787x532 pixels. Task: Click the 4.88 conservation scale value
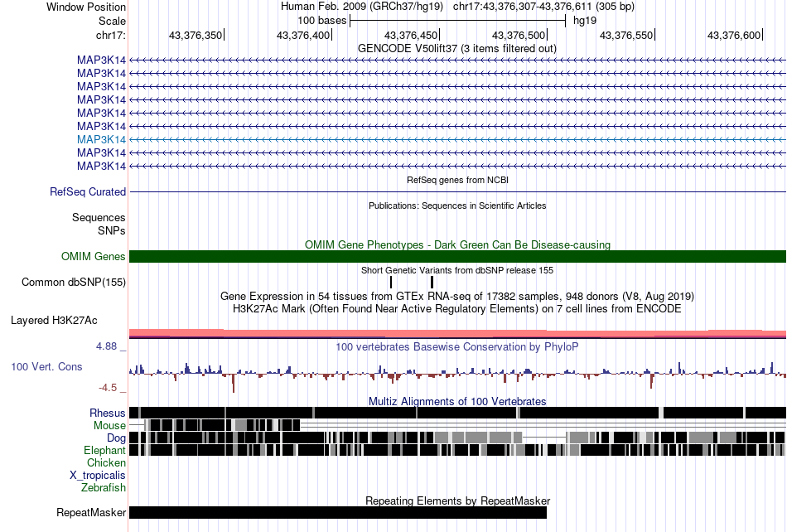[x=106, y=346]
